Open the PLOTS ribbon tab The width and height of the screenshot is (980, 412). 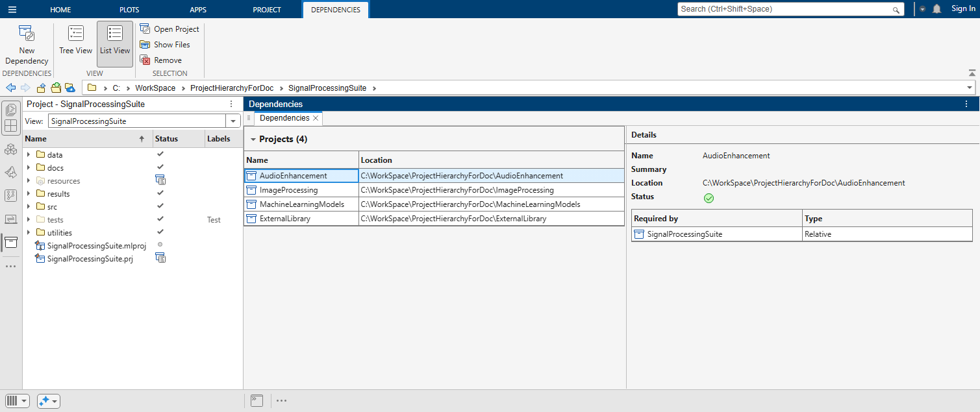pyautogui.click(x=129, y=10)
